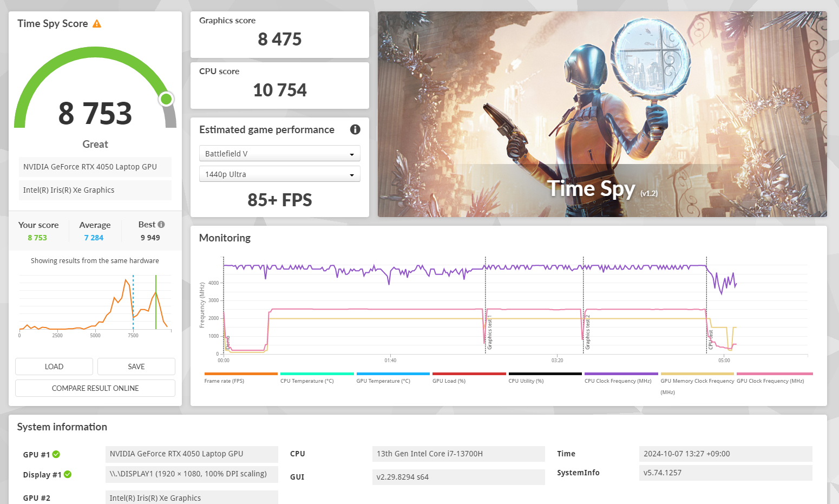Open the 1440p Ultra resolution dropdown
This screenshot has width=839, height=504.
(x=280, y=174)
